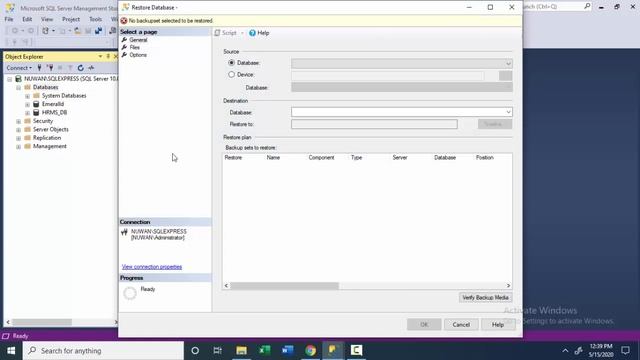Collapse the Databases folder node
The height and width of the screenshot is (360, 640).
click(x=18, y=87)
